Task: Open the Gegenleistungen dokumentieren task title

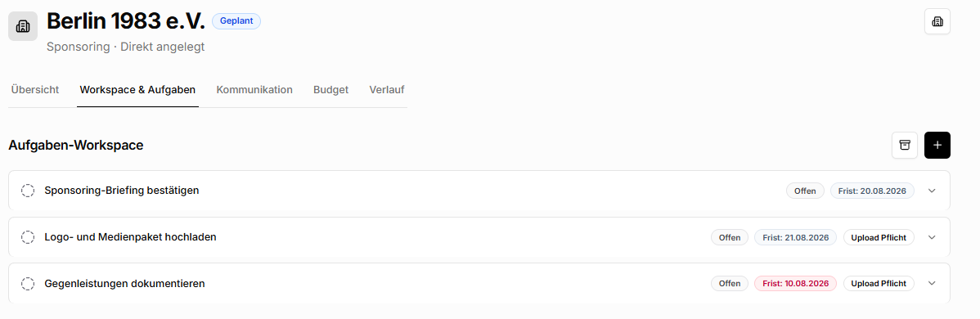Action: pos(124,283)
